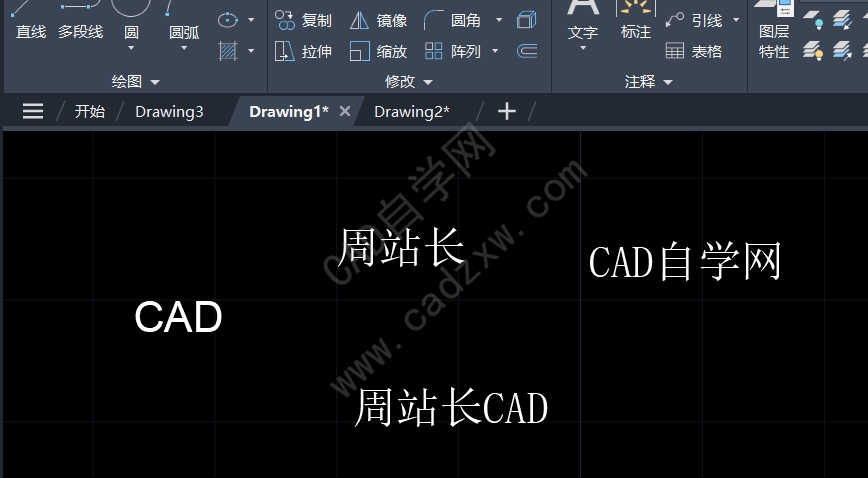
Task: Choose the 拉伸 (Stretch) command
Action: click(303, 52)
